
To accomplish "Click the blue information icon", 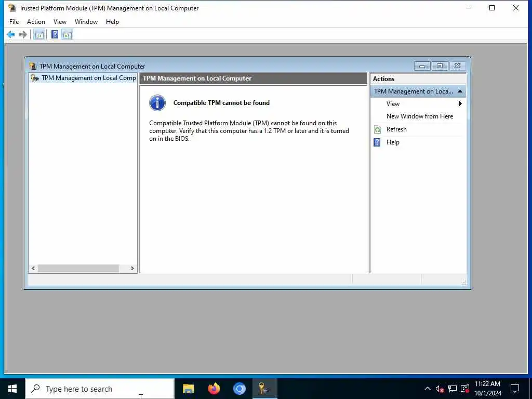I will coord(157,103).
